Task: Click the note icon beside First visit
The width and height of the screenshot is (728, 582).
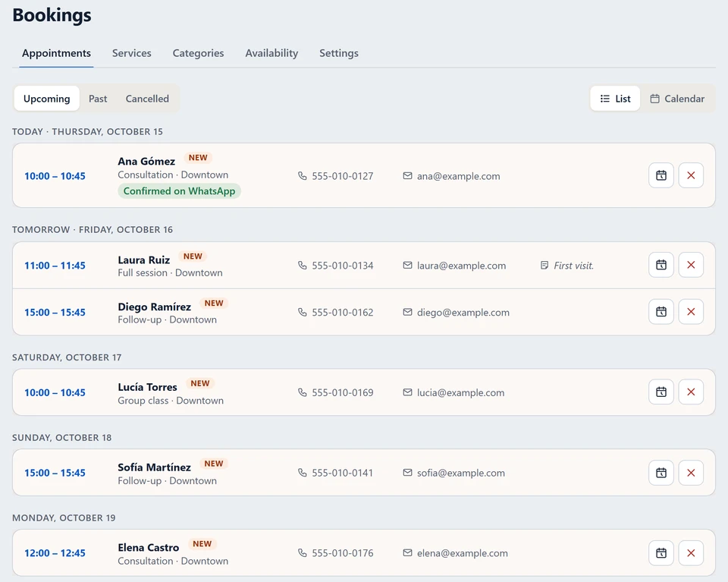Action: pyautogui.click(x=544, y=266)
